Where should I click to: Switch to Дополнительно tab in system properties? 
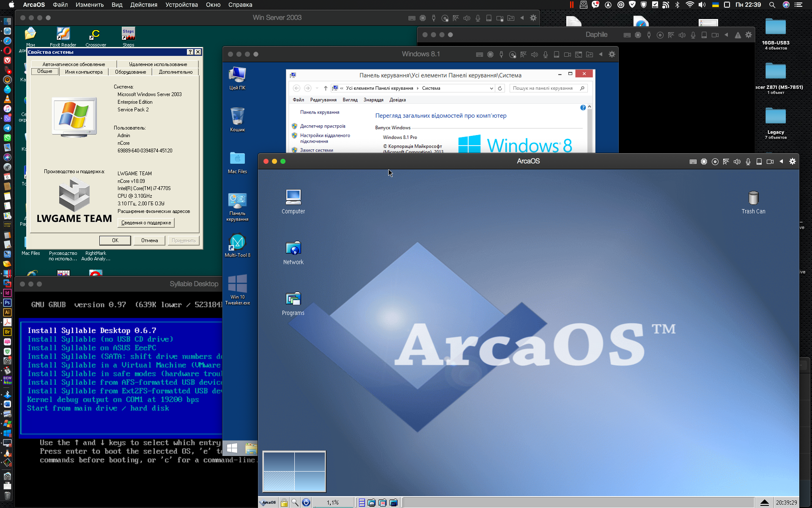[x=176, y=72]
